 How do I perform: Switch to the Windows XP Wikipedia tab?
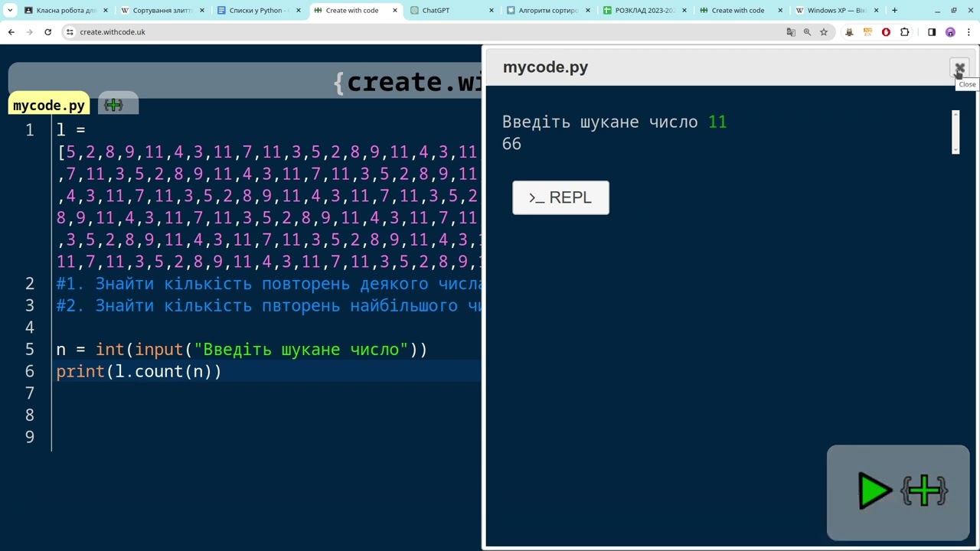pos(837,11)
